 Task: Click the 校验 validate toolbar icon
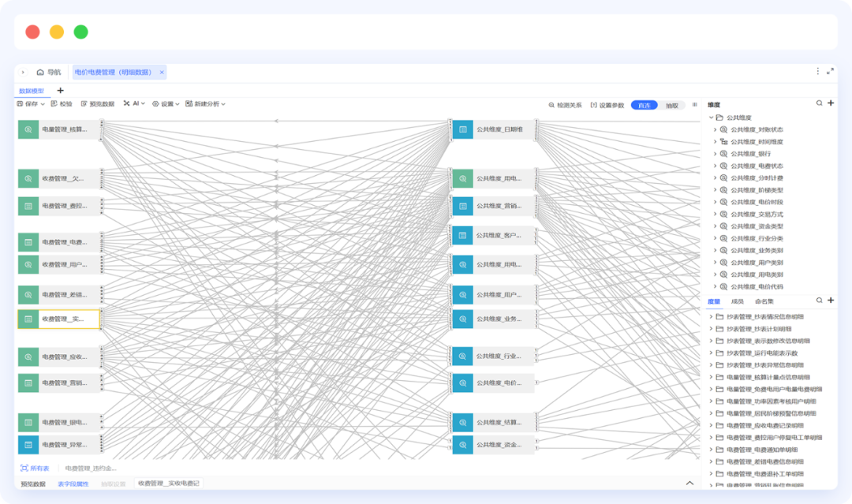tap(54, 104)
